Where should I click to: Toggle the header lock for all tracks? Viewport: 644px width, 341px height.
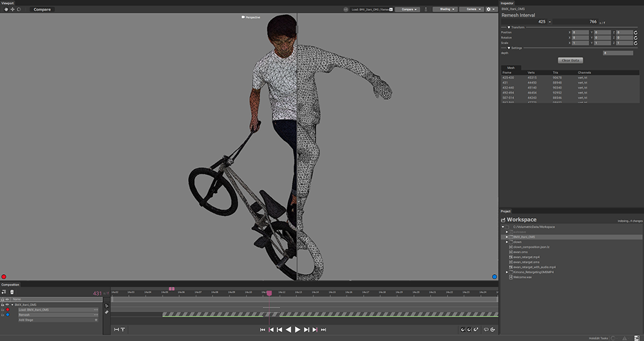tap(3, 300)
